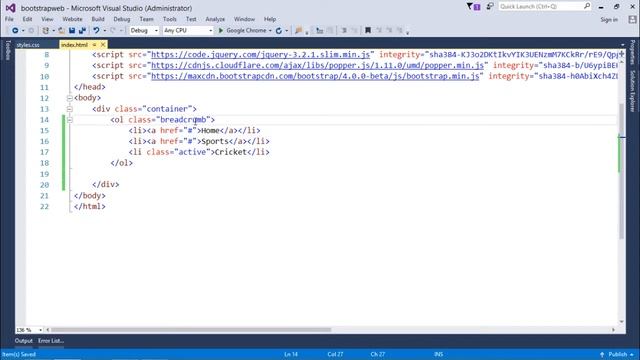Viewport: 640px width, 360px height.
Task: Expand the Properties side panel
Action: (x=633, y=52)
